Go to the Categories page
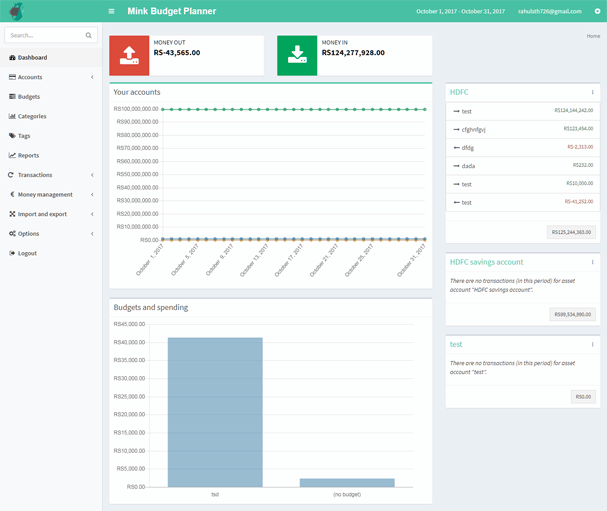This screenshot has height=511, width=607. [x=51, y=116]
